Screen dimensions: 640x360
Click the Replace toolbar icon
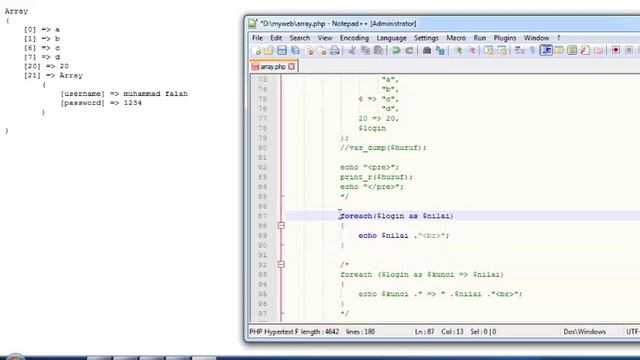(x=440, y=51)
